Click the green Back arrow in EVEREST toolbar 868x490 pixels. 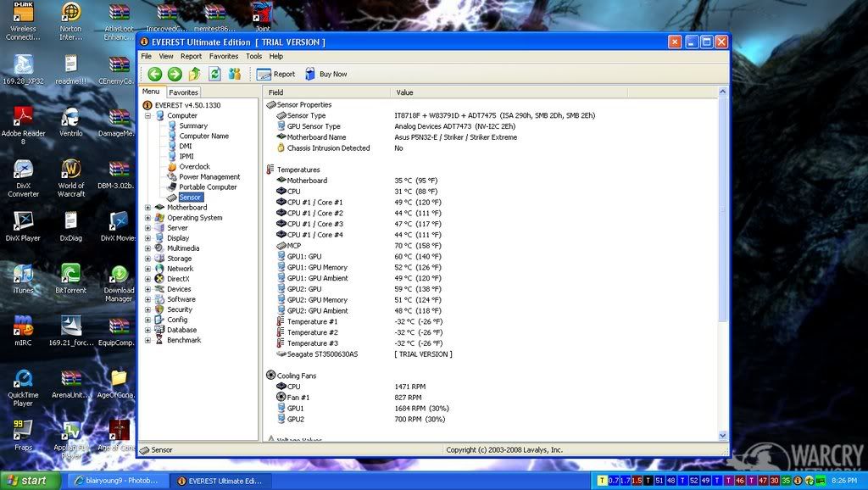(x=154, y=75)
